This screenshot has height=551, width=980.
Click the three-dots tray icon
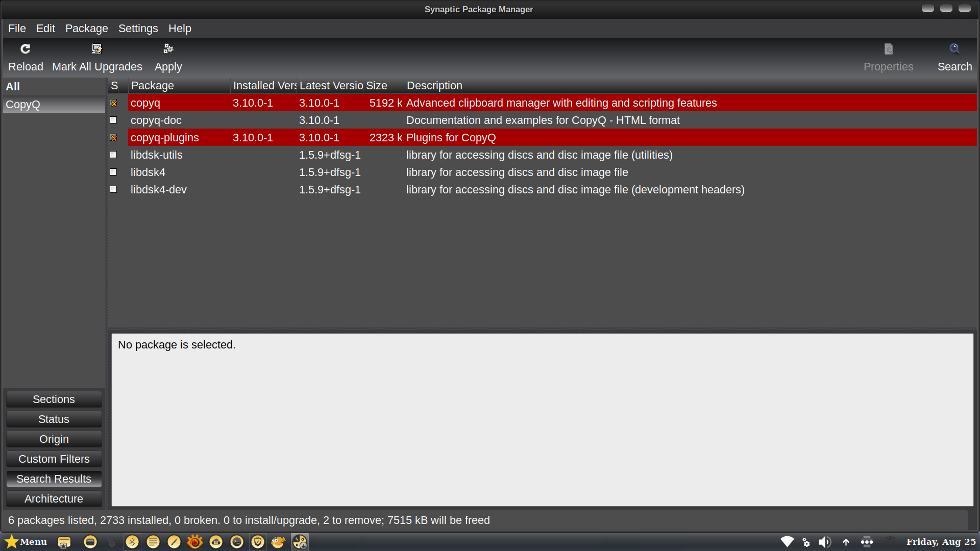point(867,542)
